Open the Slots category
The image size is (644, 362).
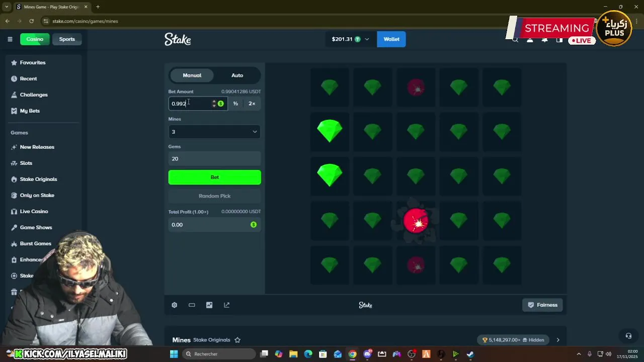tap(26, 163)
